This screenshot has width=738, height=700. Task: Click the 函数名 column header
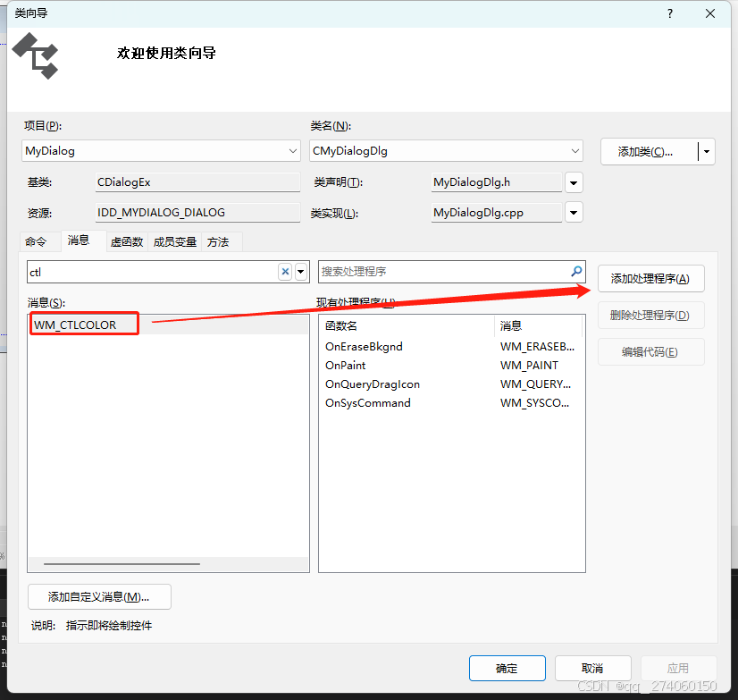tap(407, 326)
